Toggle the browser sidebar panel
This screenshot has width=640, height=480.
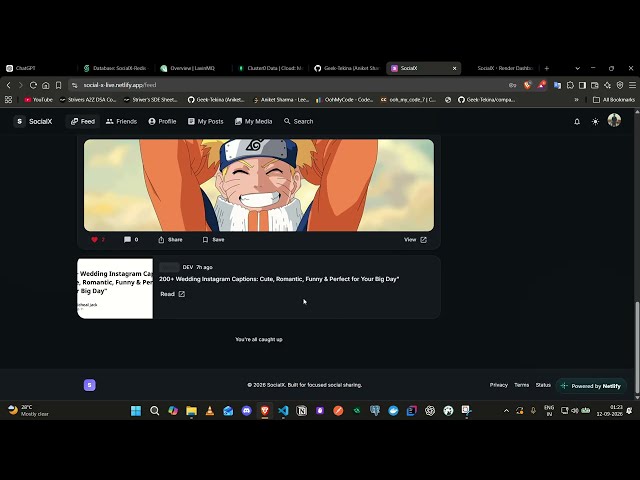[582, 85]
